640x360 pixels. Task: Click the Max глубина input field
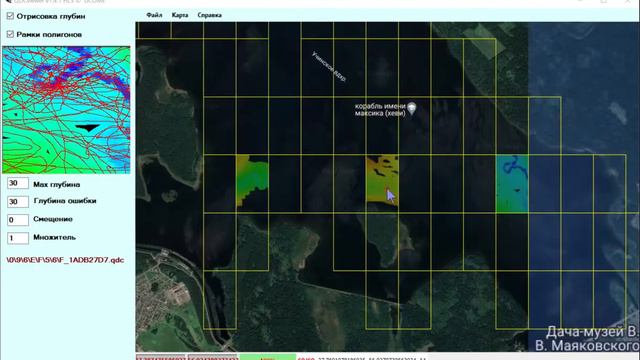pyautogui.click(x=18, y=183)
